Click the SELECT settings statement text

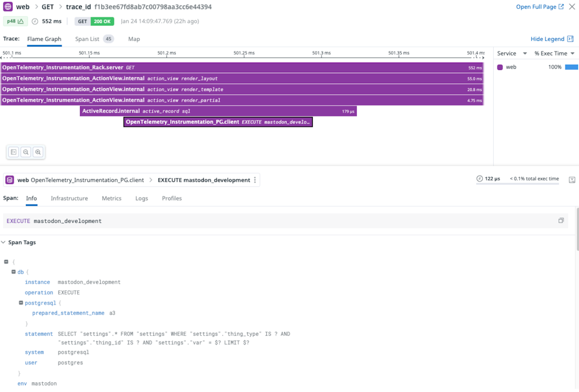[174, 338]
